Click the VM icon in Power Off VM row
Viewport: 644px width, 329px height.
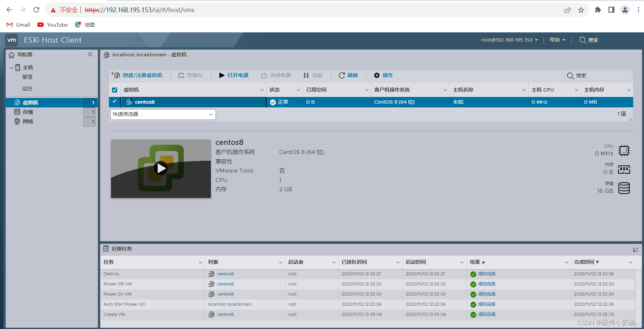212,284
